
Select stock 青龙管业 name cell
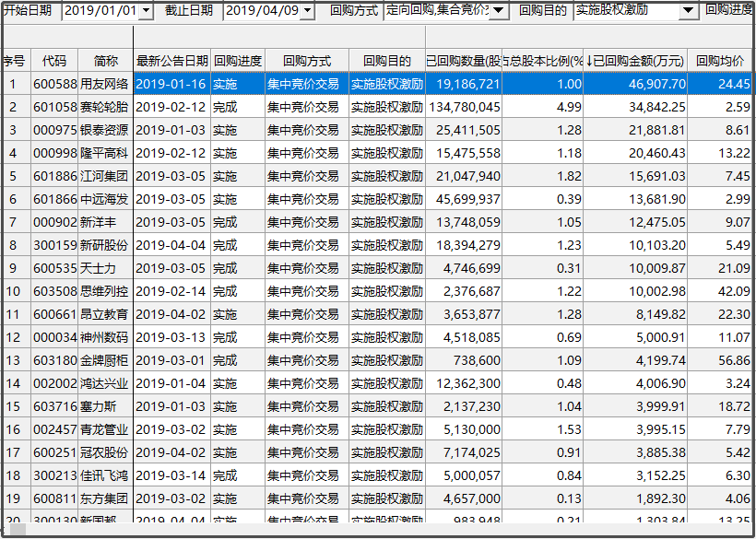pos(106,429)
